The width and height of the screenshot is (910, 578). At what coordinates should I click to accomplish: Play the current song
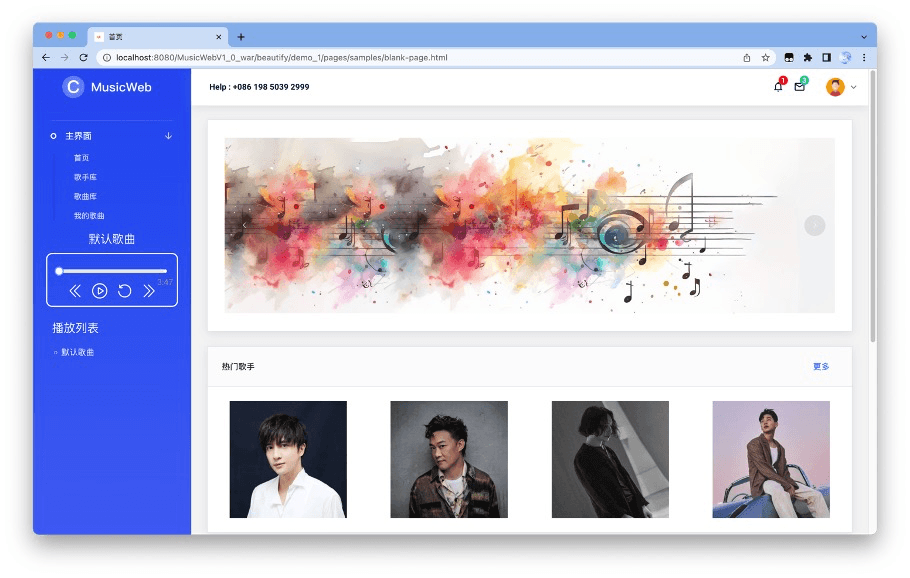tap(100, 291)
